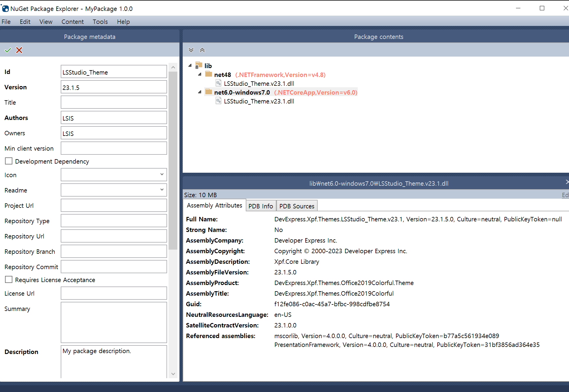
Task: Open the PDB Sources tab
Action: coord(297,206)
